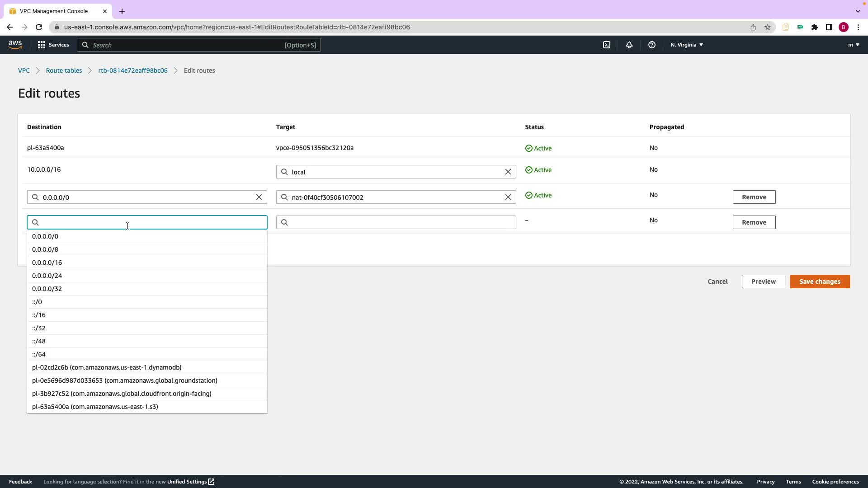The image size is (868, 488).
Task: Bookmark this page with star icon
Action: click(x=767, y=27)
